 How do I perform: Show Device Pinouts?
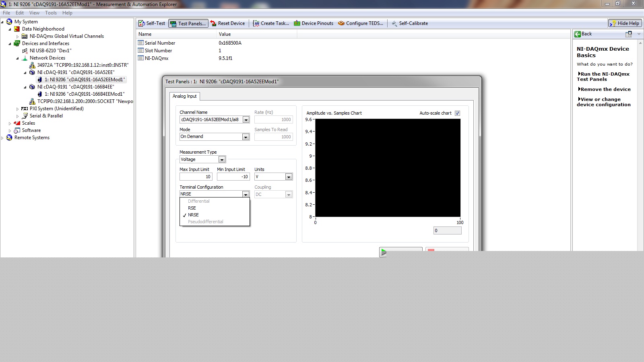pos(314,23)
